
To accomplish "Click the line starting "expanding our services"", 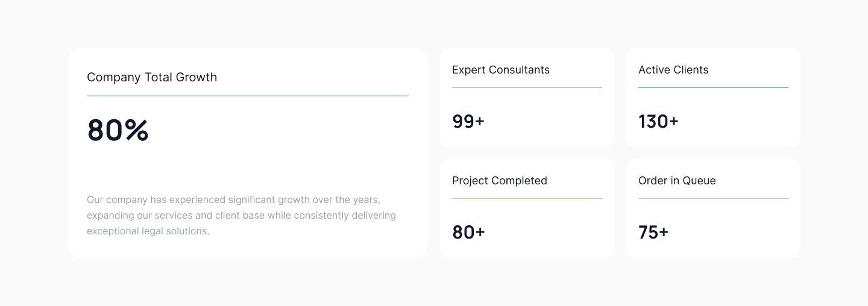I will 241,215.
